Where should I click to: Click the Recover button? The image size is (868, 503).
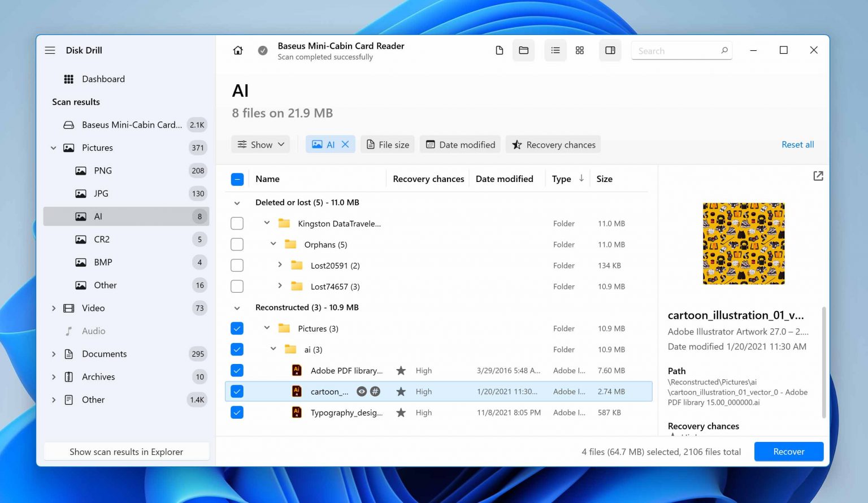[788, 452]
